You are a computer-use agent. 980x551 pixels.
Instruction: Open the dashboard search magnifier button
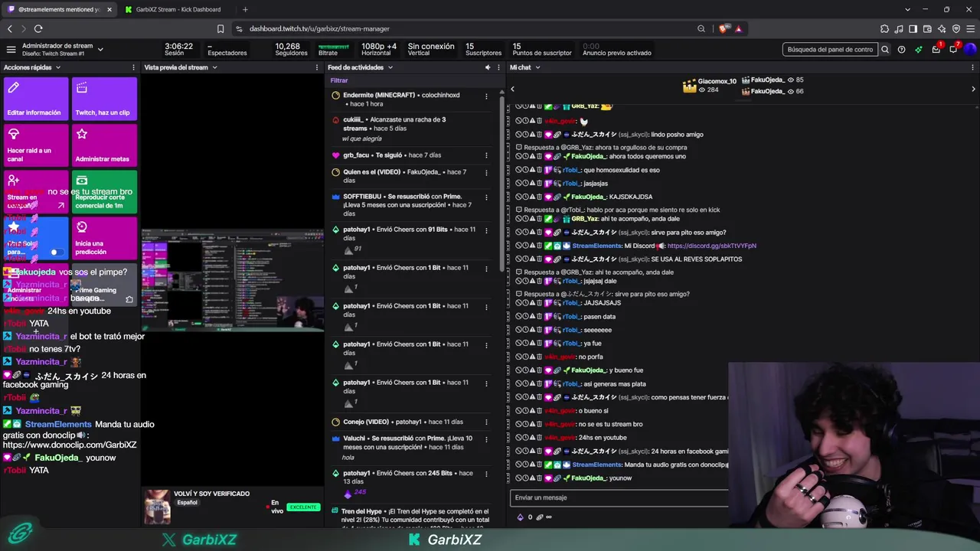pos(885,50)
